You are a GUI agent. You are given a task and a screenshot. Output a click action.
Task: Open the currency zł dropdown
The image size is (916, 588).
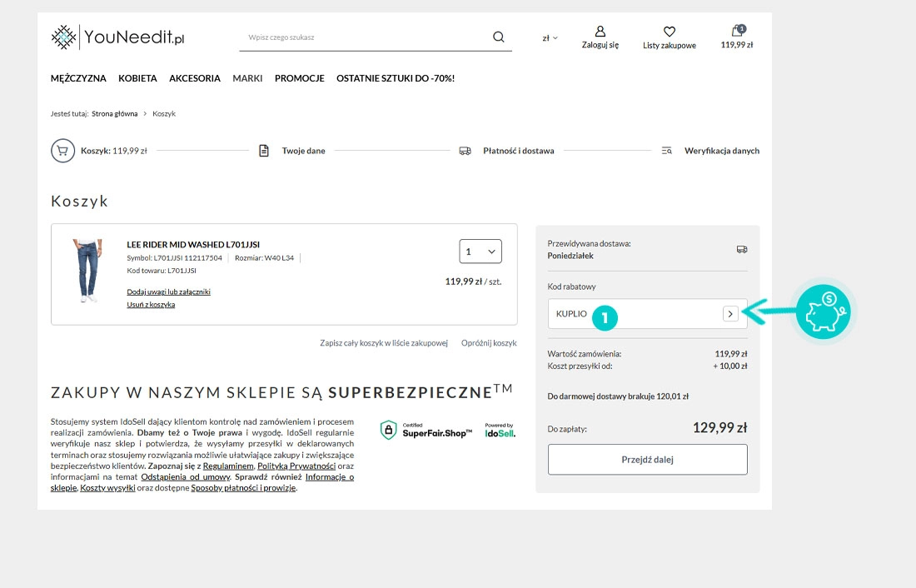point(550,37)
